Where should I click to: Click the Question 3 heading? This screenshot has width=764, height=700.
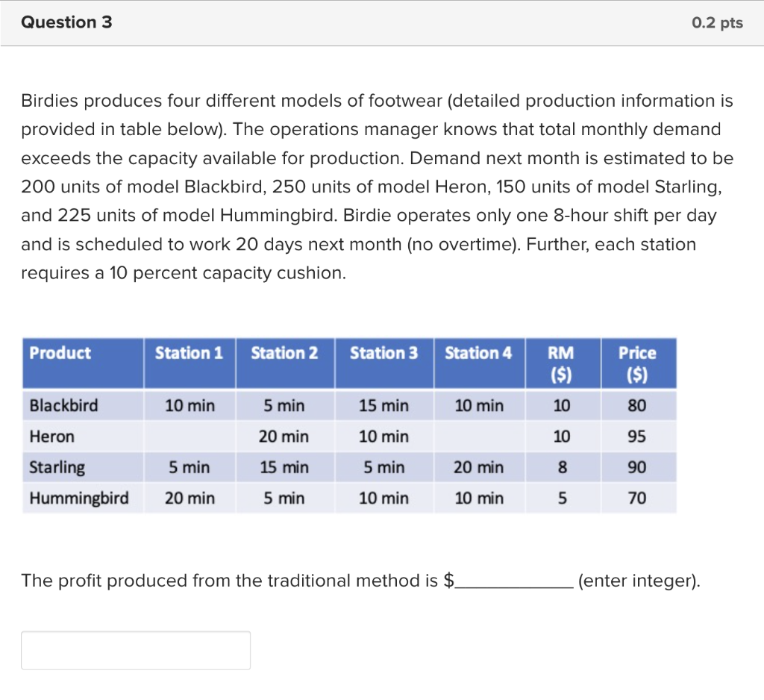66,22
